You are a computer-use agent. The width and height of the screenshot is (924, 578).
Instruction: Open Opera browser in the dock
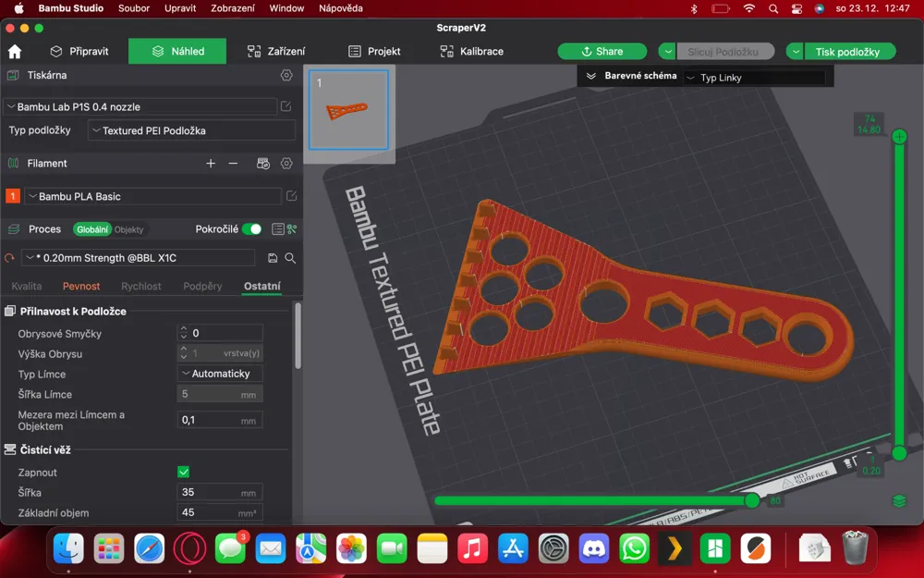189,549
